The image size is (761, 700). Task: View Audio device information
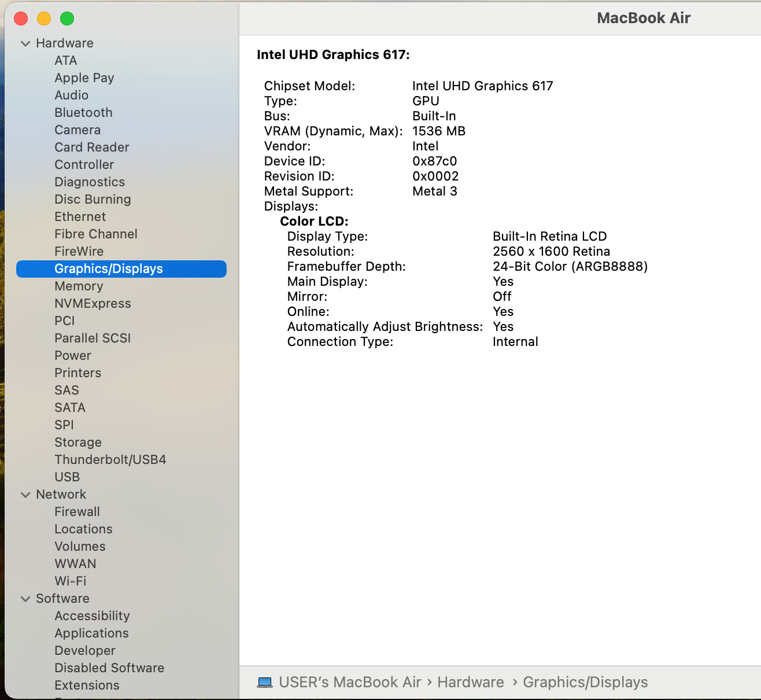point(72,95)
